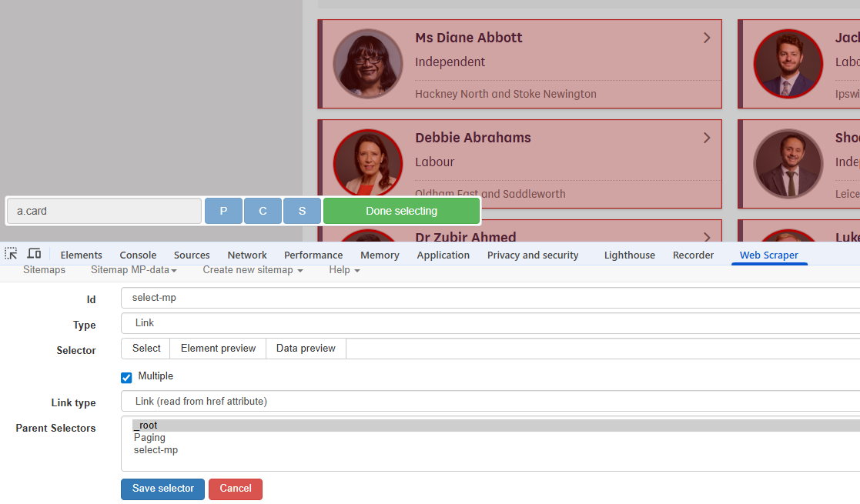
Task: Open the Console tab
Action: pyautogui.click(x=138, y=254)
